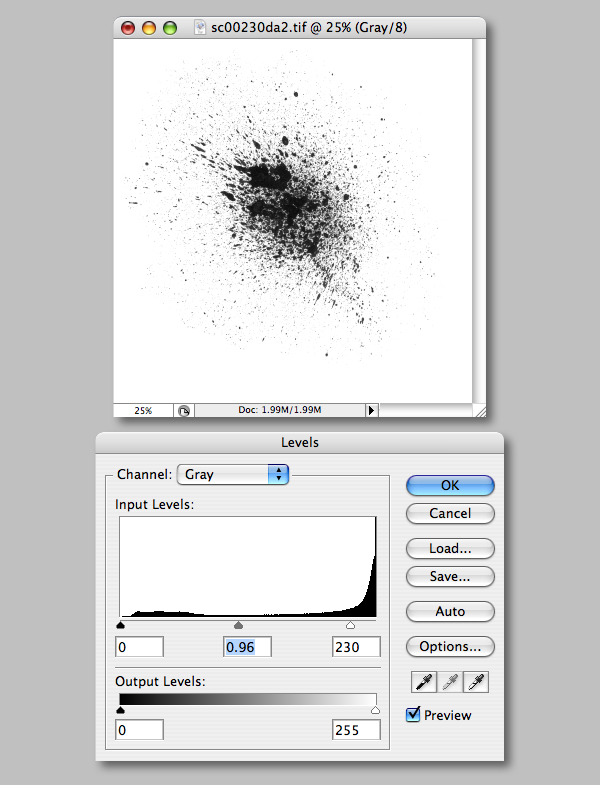Click the Auto button
Screen dimensions: 600x785
(x=450, y=611)
